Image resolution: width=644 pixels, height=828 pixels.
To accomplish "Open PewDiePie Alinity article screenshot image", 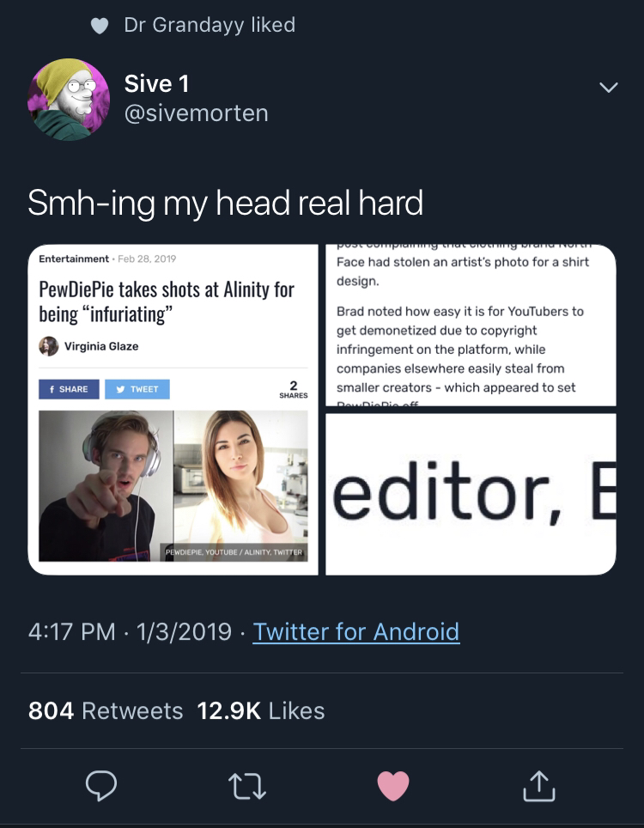I will (x=173, y=409).
